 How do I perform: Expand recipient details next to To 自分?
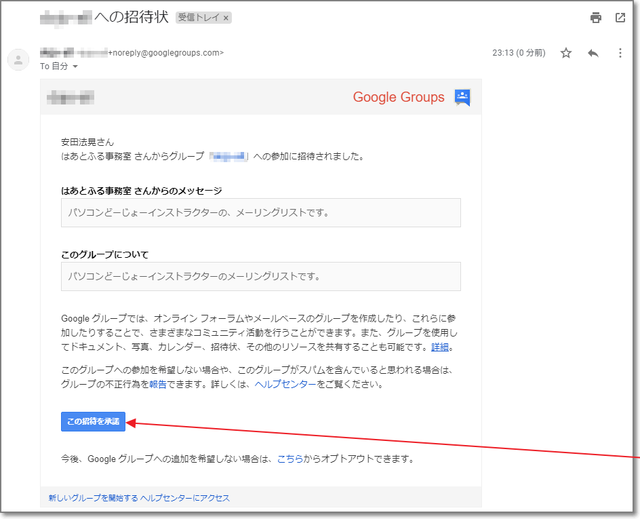coord(75,66)
